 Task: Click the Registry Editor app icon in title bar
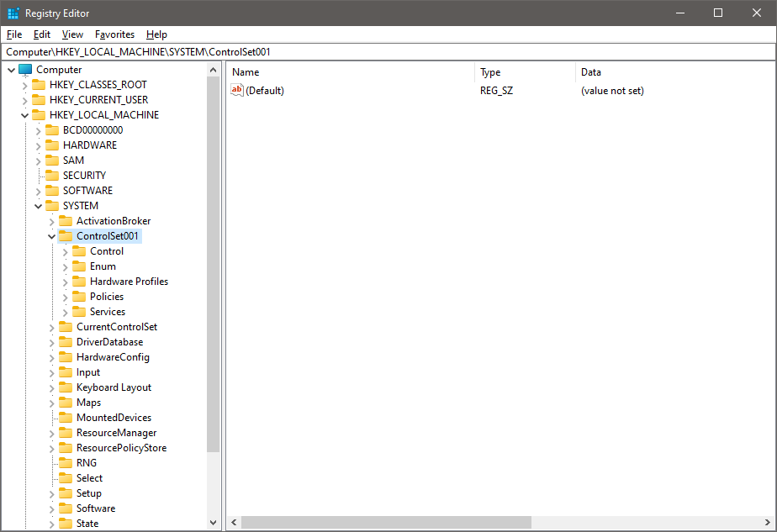[x=13, y=13]
